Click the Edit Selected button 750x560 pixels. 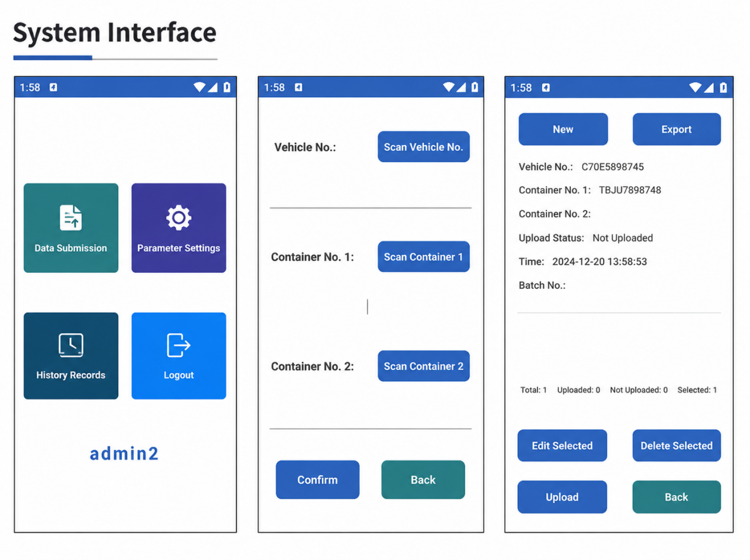pos(562,446)
